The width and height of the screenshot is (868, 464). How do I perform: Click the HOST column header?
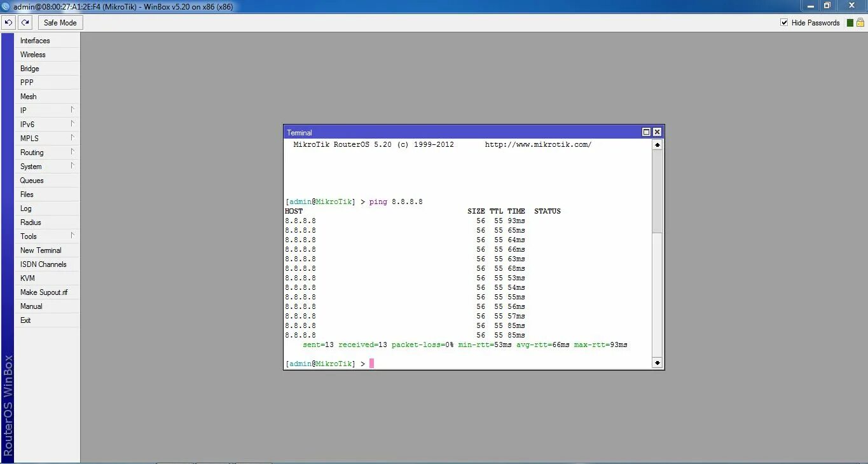coord(294,211)
